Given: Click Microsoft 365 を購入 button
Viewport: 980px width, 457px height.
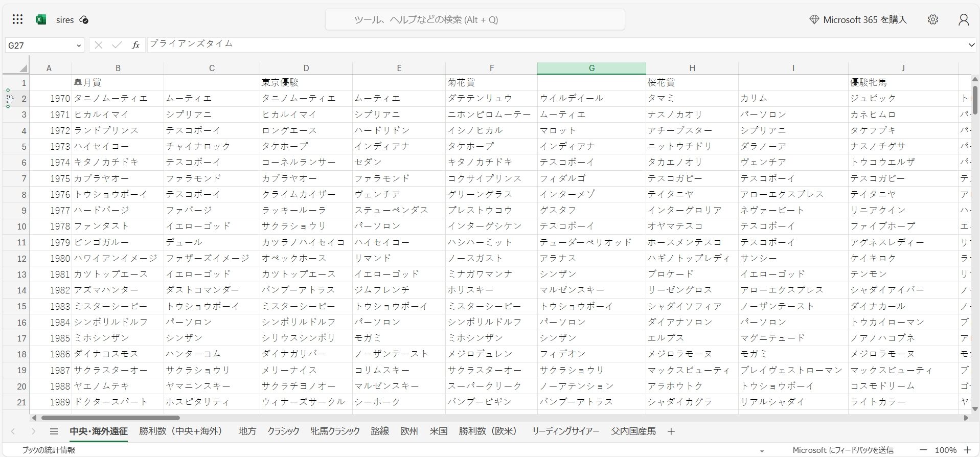Looking at the screenshot, I should click(x=858, y=19).
